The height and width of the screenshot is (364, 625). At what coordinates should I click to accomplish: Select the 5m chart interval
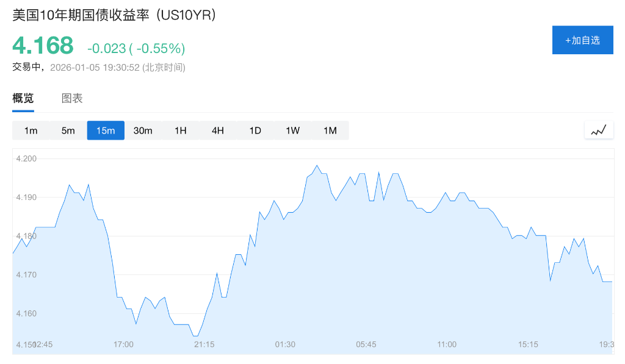68,130
